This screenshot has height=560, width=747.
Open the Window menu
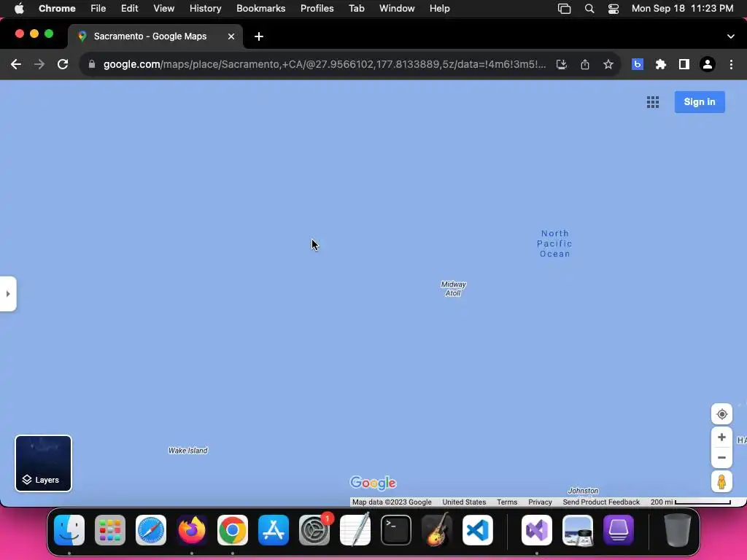(x=397, y=9)
